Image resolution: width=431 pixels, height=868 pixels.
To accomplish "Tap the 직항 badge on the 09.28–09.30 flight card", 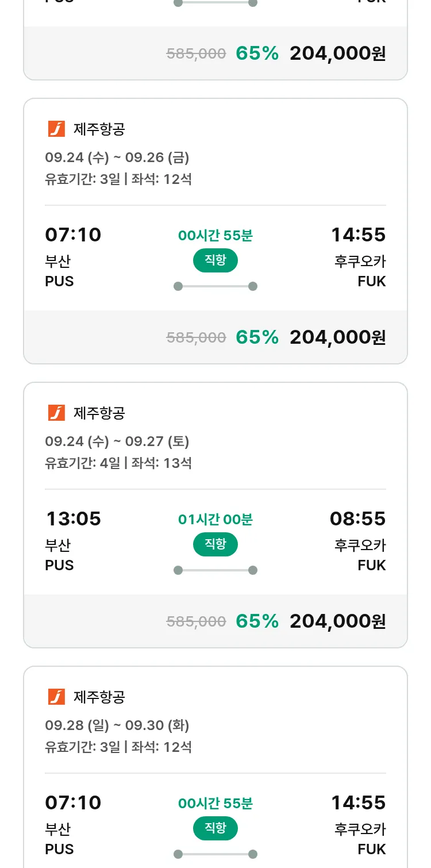I will (215, 828).
